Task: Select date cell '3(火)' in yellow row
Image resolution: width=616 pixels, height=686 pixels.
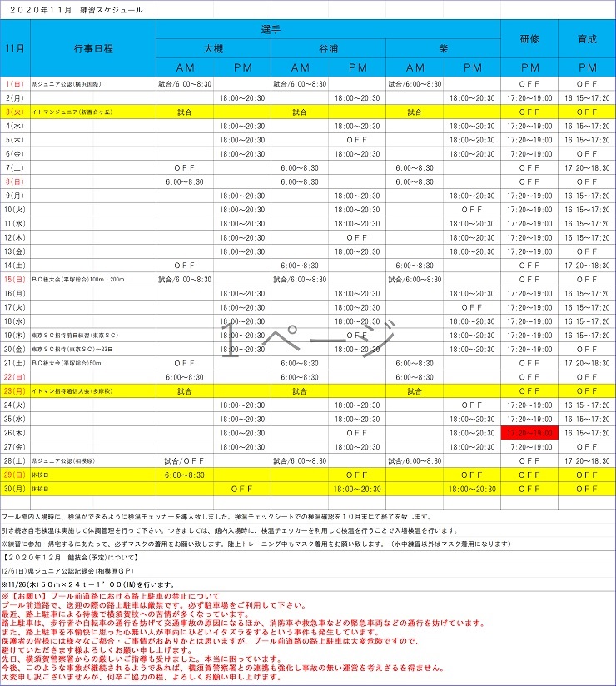Action: point(15,112)
